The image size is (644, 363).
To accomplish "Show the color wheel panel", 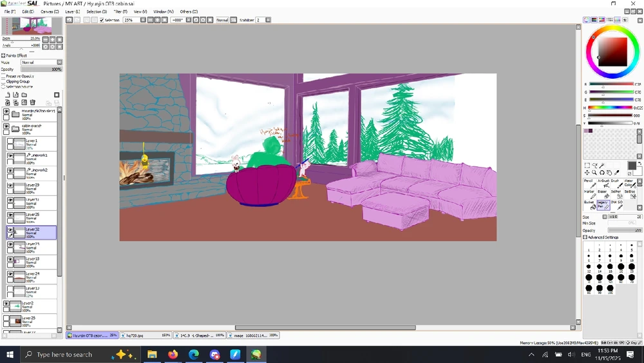I will 587,20.
